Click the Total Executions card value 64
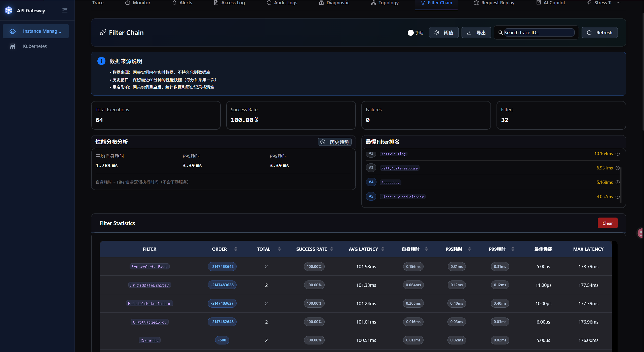 [99, 120]
